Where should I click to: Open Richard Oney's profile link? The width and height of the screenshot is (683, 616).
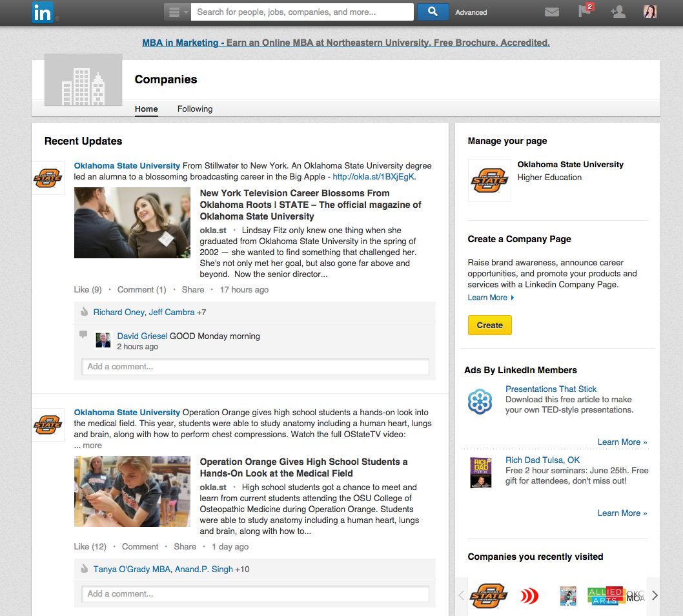119,313
